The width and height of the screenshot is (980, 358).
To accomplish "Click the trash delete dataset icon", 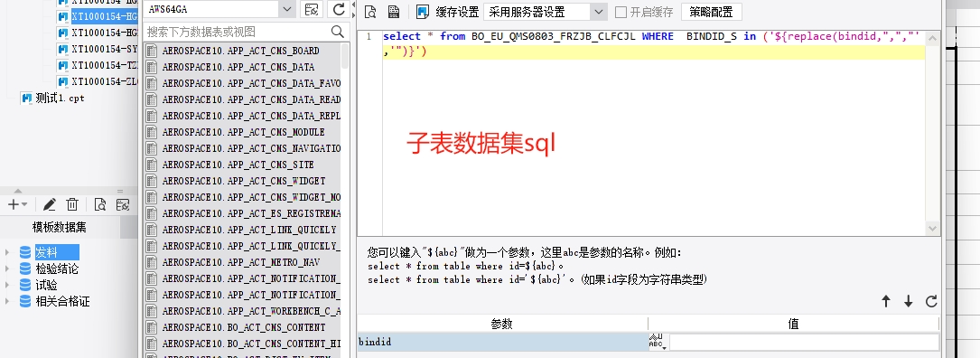I will [x=72, y=204].
